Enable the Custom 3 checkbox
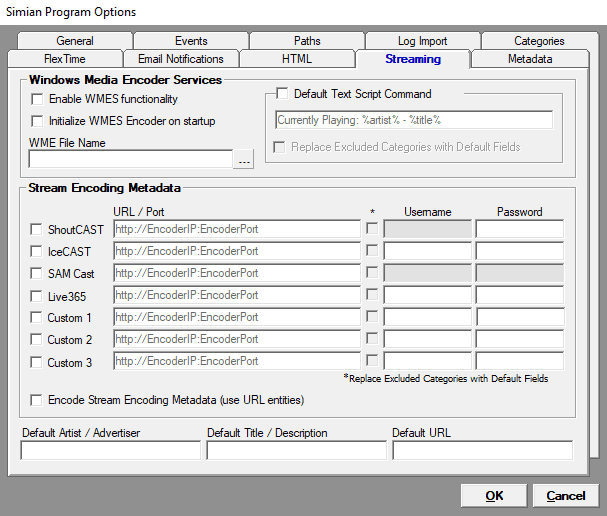The height and width of the screenshot is (516, 607). click(x=36, y=363)
